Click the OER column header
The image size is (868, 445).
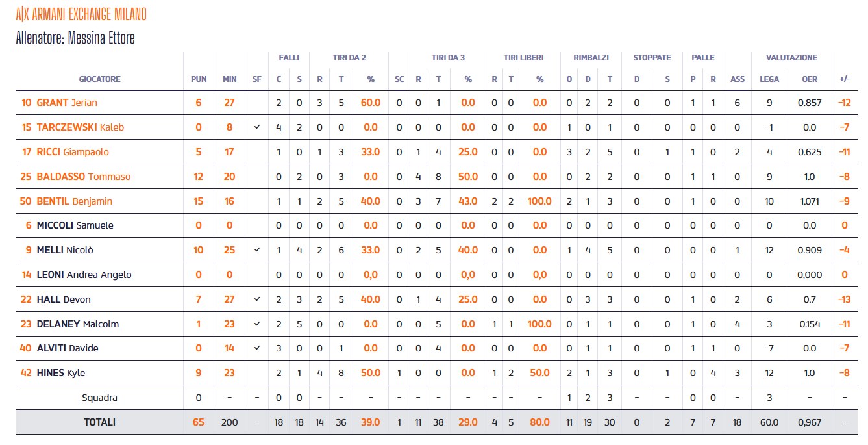pyautogui.click(x=810, y=79)
